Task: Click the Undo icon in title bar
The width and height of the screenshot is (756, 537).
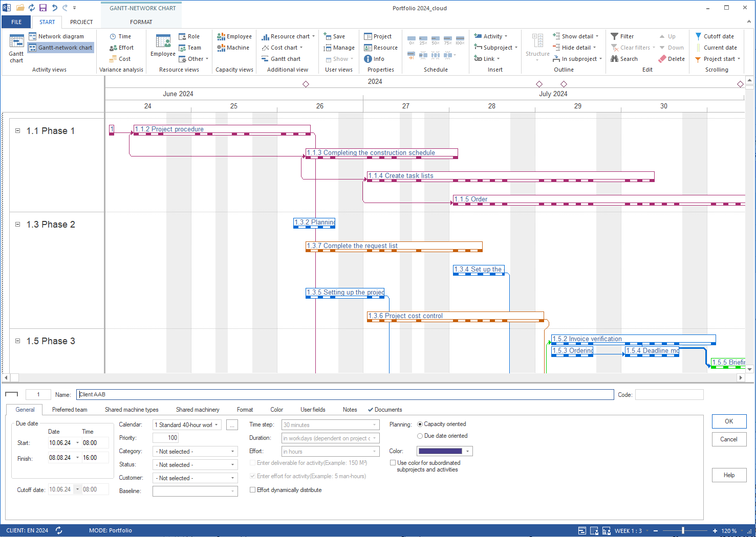Action: 54,8
